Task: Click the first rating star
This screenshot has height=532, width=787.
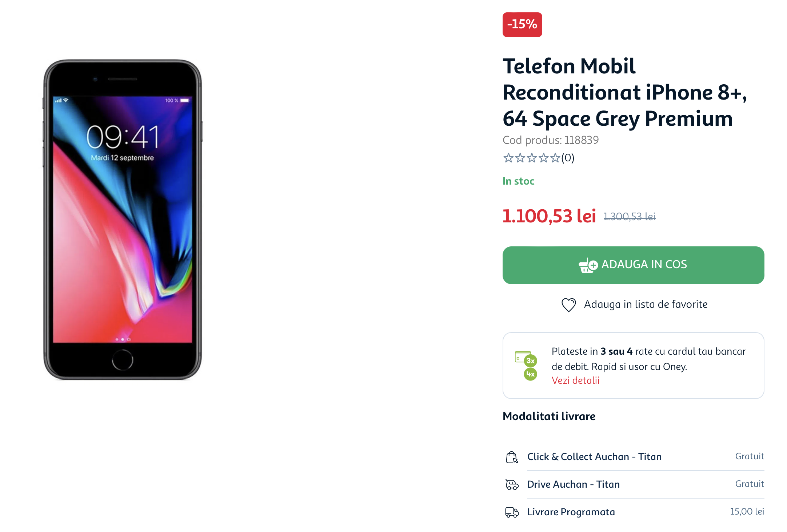Action: coord(508,158)
